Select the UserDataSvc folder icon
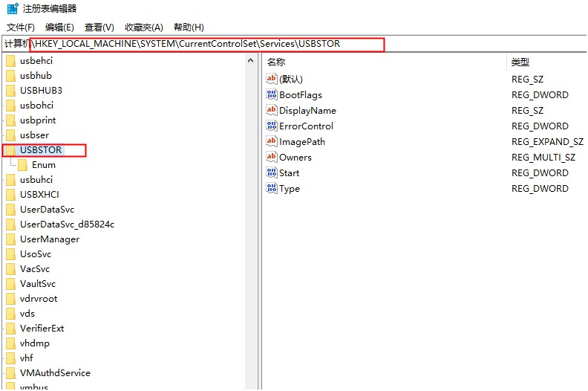Image resolution: width=588 pixels, height=391 pixels. pos(11,210)
